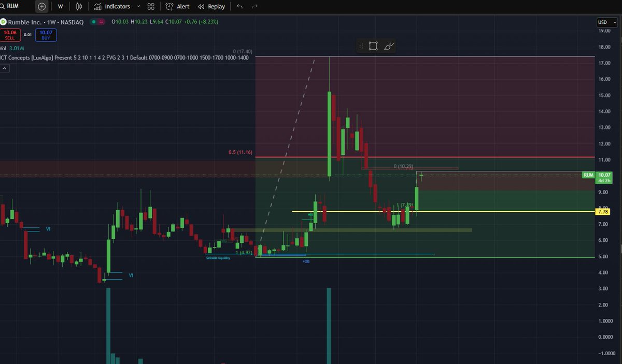Select the ICT Concepts [LuxAlgo] indicator legend

coord(124,57)
